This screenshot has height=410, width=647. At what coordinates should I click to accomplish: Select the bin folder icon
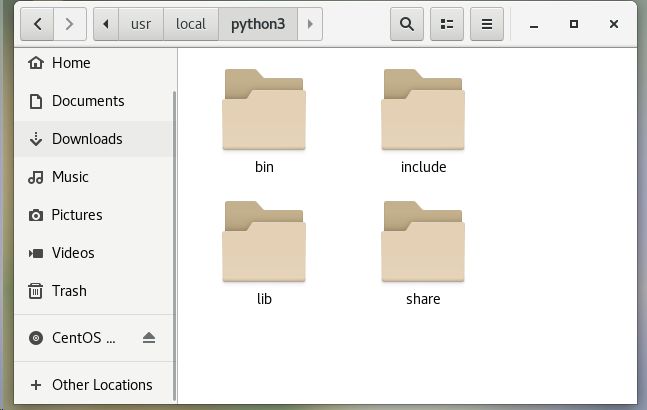pos(264,109)
